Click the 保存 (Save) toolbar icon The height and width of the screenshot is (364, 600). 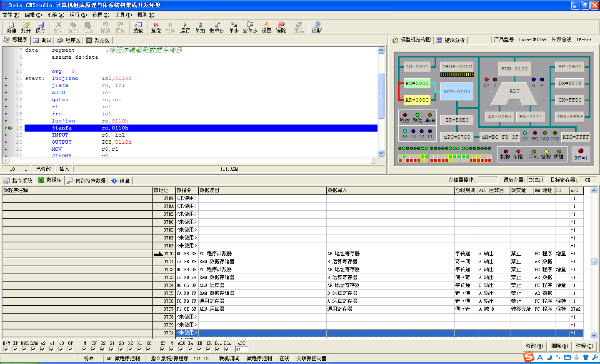pos(40,27)
